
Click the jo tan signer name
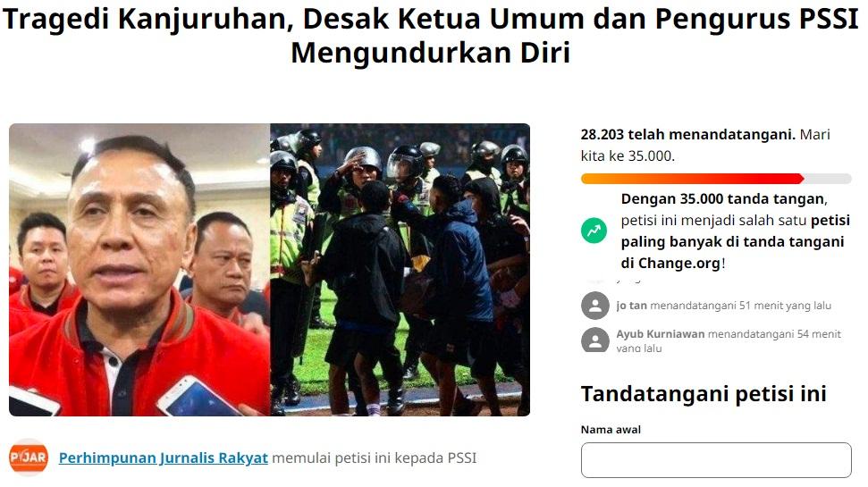(632, 306)
